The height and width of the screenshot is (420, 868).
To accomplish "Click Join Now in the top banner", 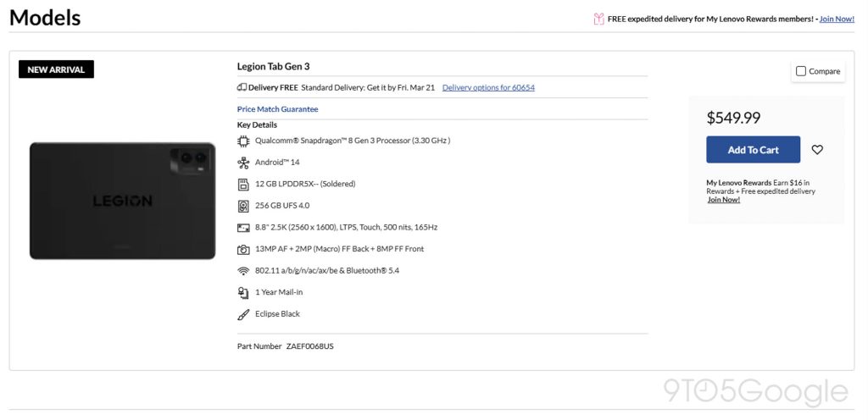I will click(837, 19).
